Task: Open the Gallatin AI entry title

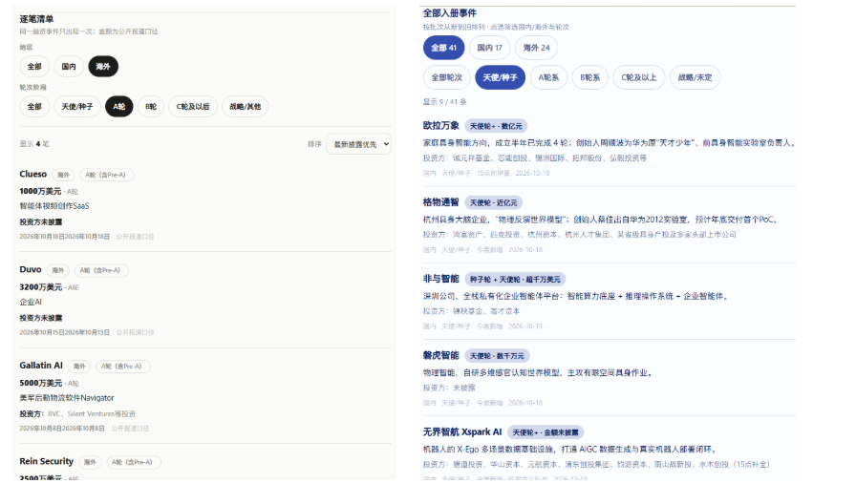Action: coord(41,366)
